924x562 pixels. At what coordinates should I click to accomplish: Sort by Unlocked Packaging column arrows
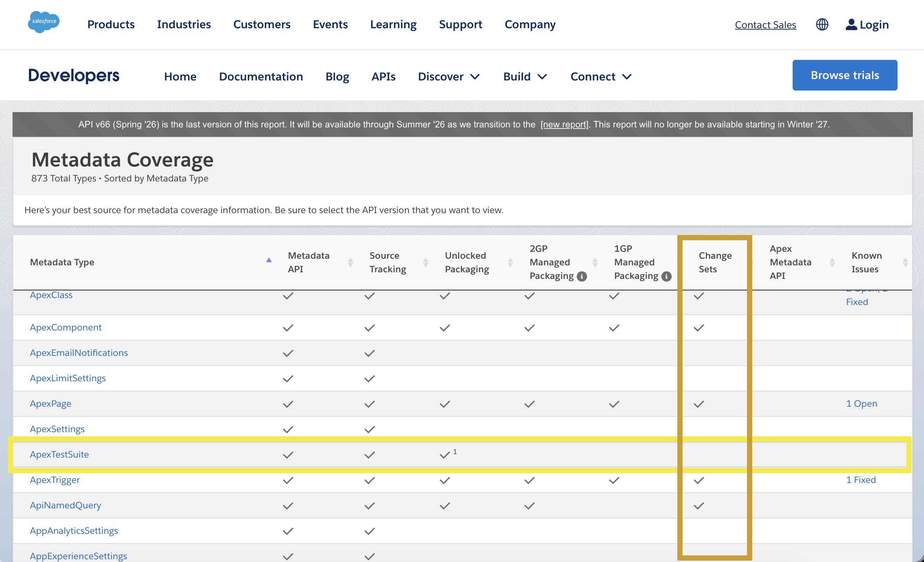click(510, 262)
